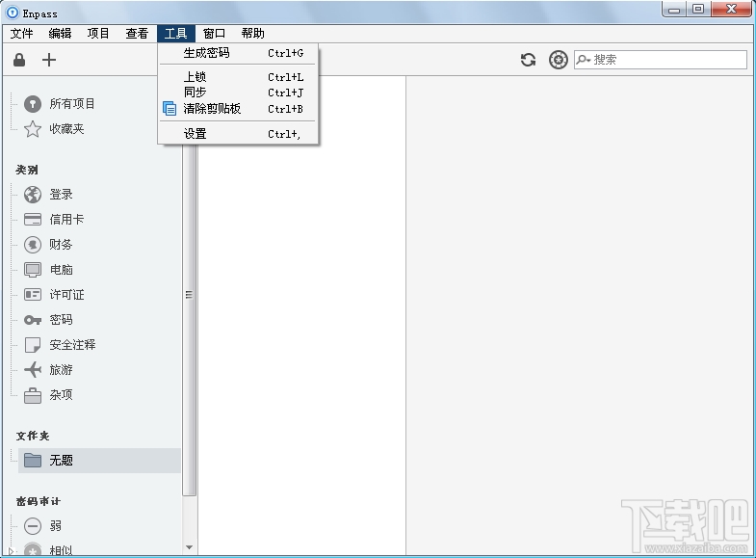Select the 安全注释 category label
This screenshot has height=558, width=756.
(72, 345)
